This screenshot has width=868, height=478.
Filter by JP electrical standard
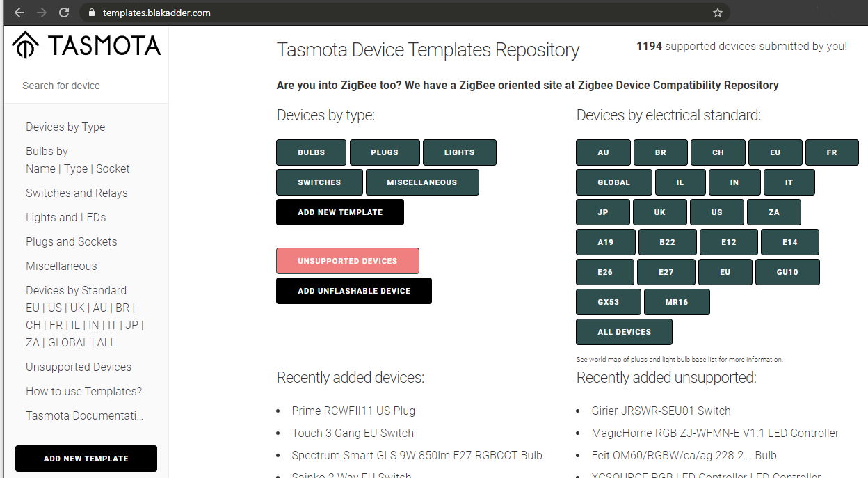(603, 212)
